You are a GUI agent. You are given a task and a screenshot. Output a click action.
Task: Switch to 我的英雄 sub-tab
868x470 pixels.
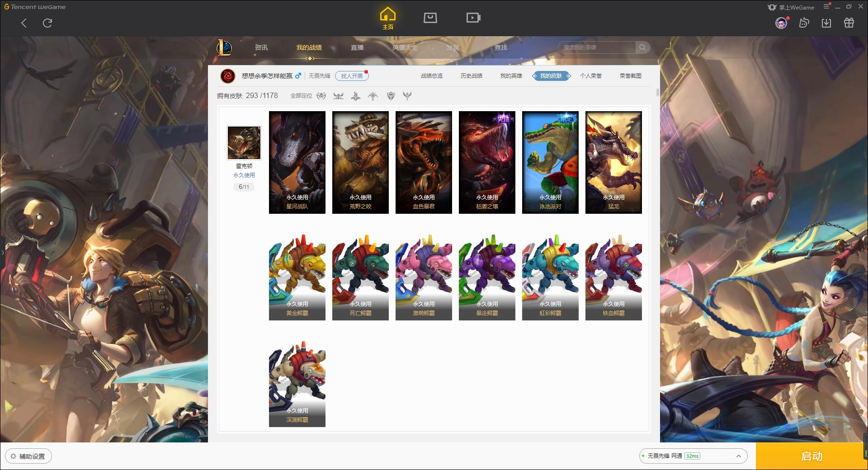(x=511, y=76)
